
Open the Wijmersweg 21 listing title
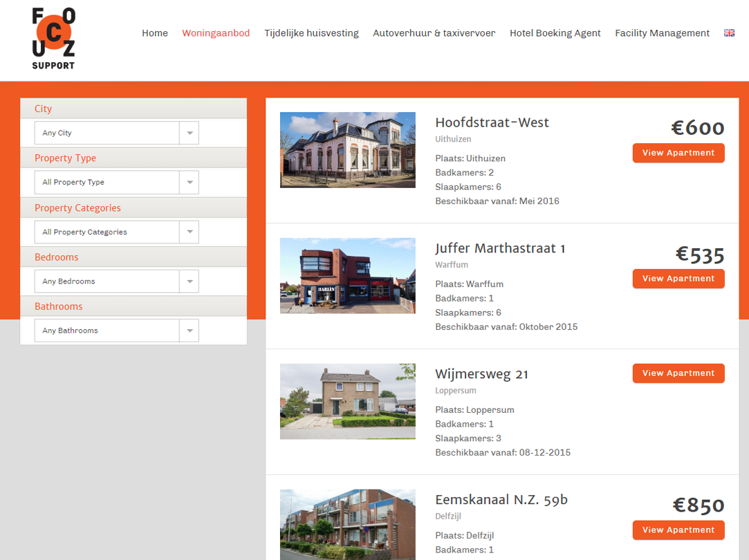pos(481,374)
